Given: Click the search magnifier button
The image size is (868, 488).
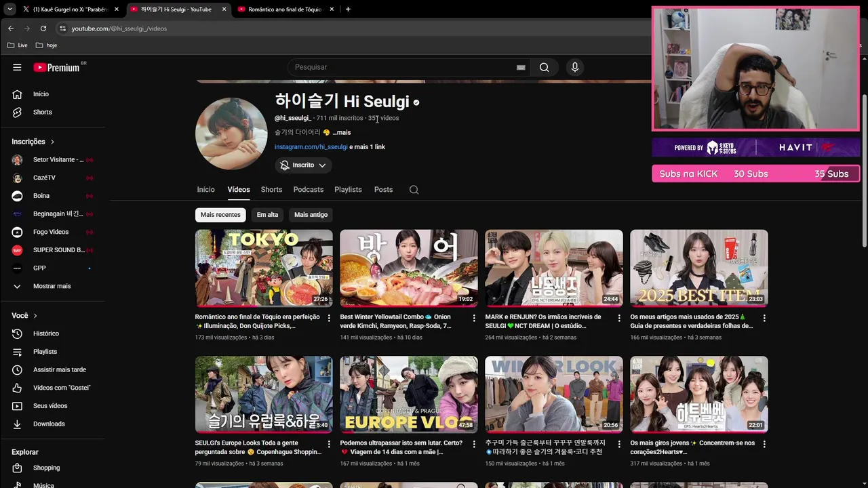Looking at the screenshot, I should (544, 67).
